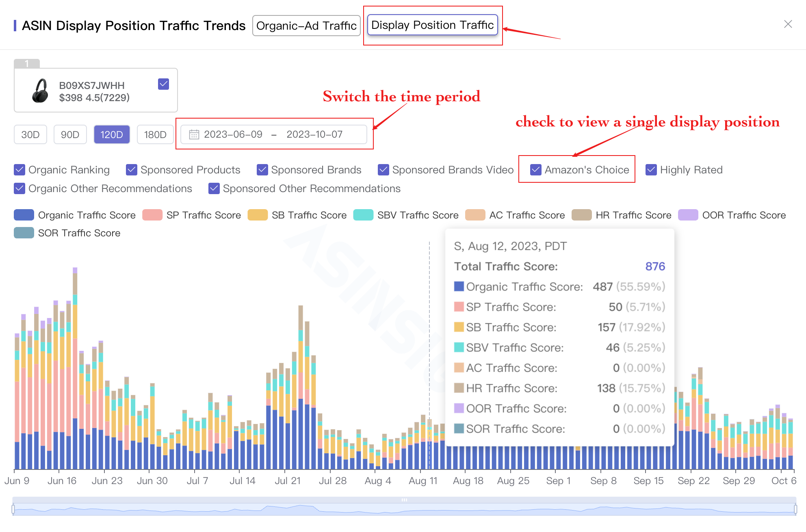
Task: Select the 180D time period button
Action: coord(155,134)
